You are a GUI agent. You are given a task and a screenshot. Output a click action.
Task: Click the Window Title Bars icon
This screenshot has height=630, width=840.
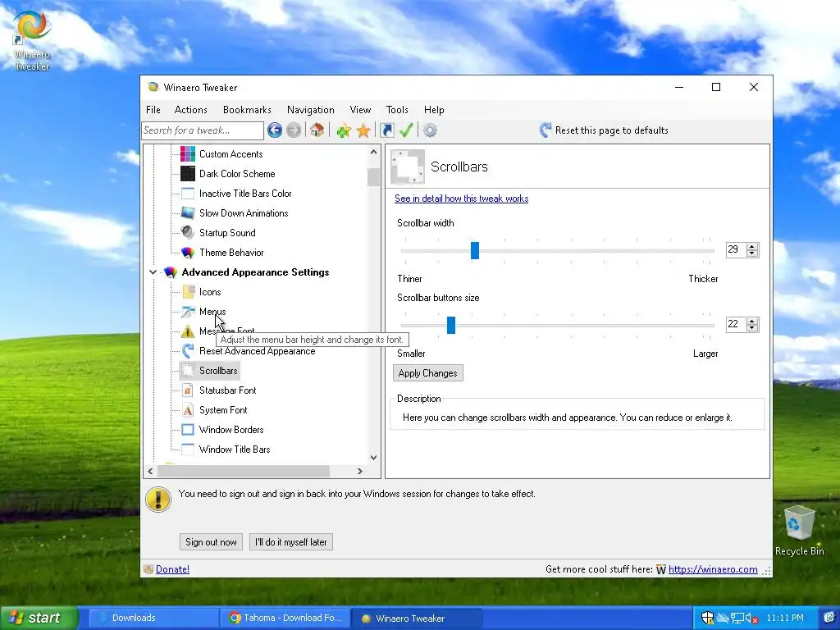tap(188, 450)
